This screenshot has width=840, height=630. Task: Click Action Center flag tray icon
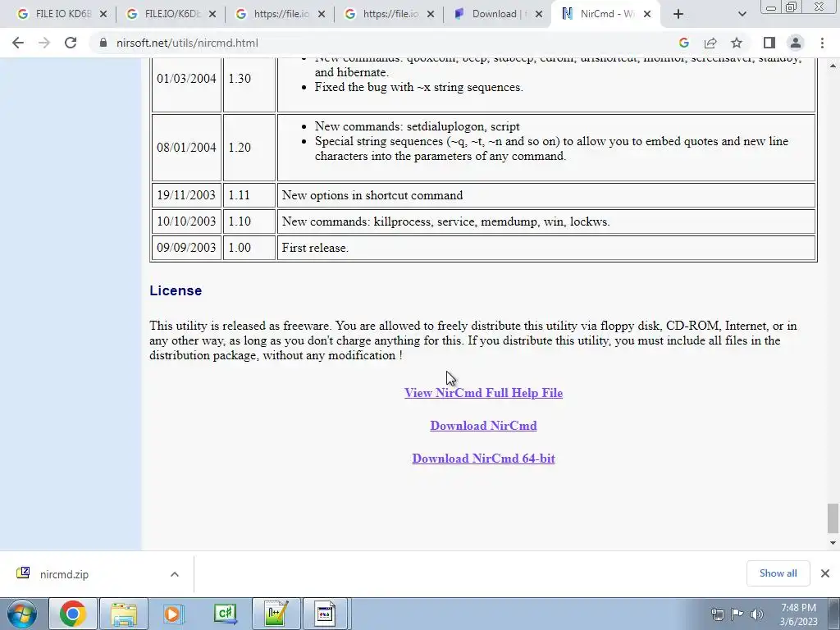pos(737,614)
